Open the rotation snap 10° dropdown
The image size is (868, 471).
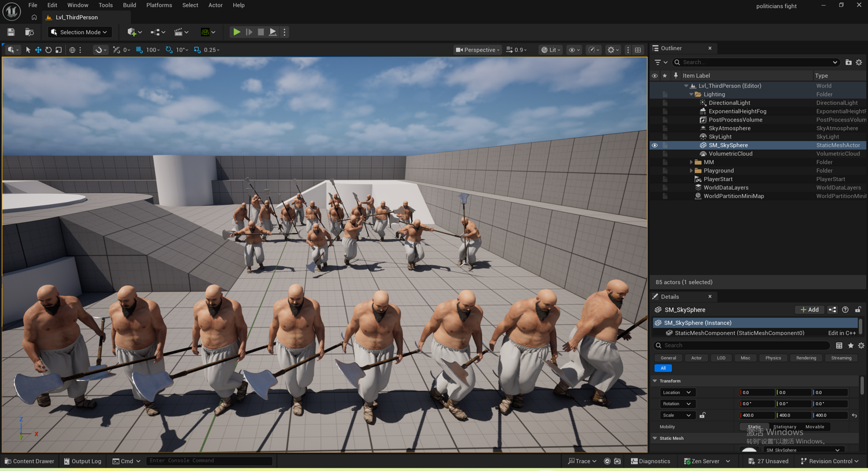(x=182, y=50)
